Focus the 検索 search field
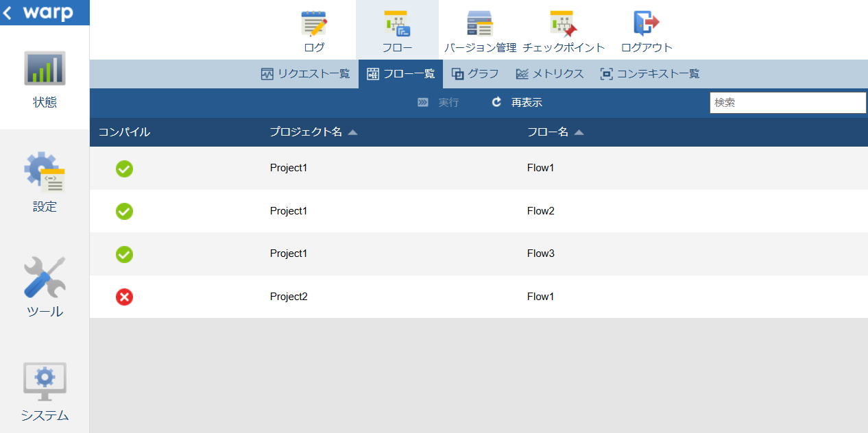 pyautogui.click(x=788, y=103)
